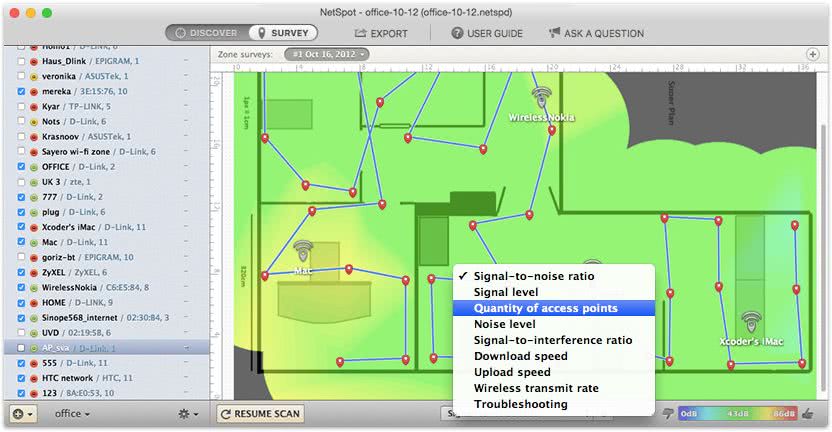Select Download speed visualization
The image size is (832, 432).
pos(554,356)
